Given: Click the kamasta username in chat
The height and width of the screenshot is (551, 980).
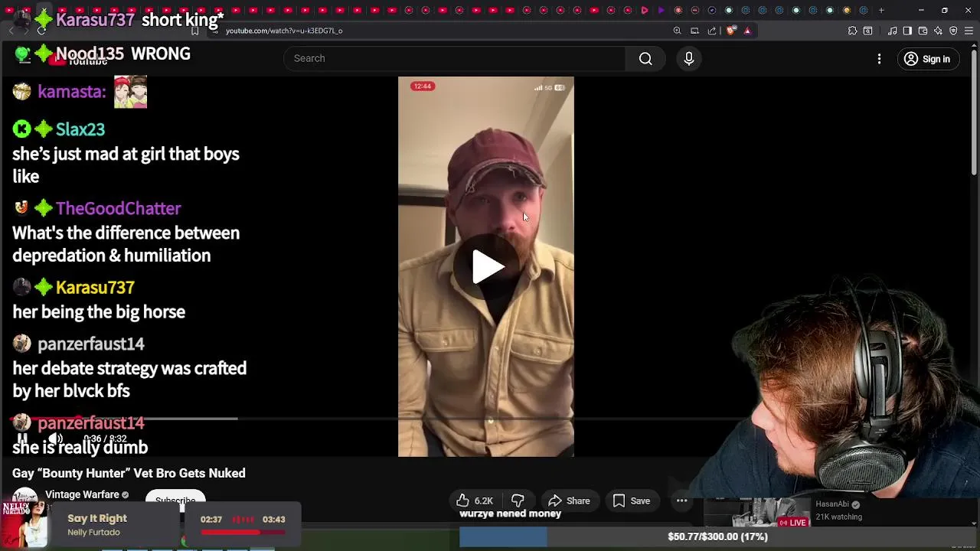Looking at the screenshot, I should click(x=71, y=92).
